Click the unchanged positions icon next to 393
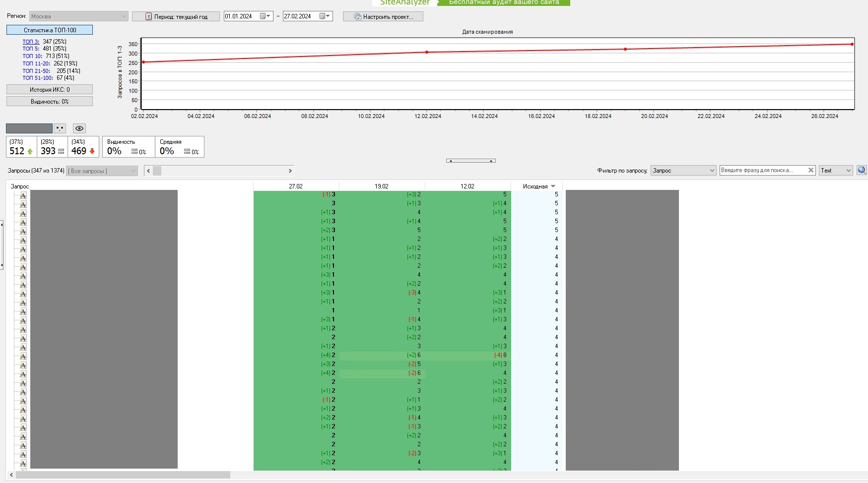868x483 pixels. click(61, 151)
